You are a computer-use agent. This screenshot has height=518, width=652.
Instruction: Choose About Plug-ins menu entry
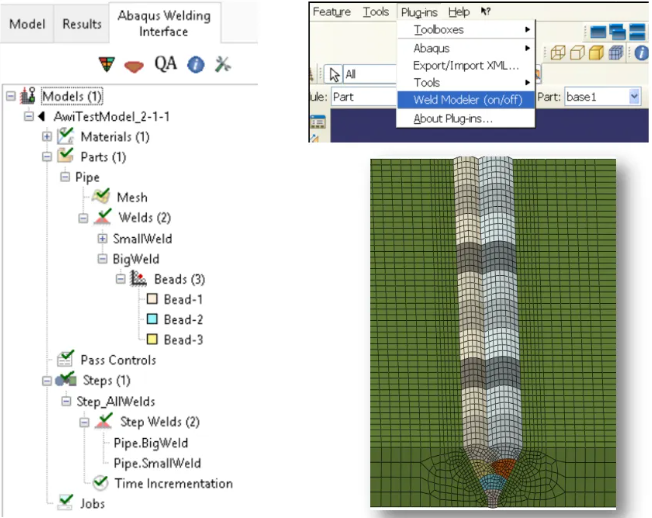[x=466, y=118]
